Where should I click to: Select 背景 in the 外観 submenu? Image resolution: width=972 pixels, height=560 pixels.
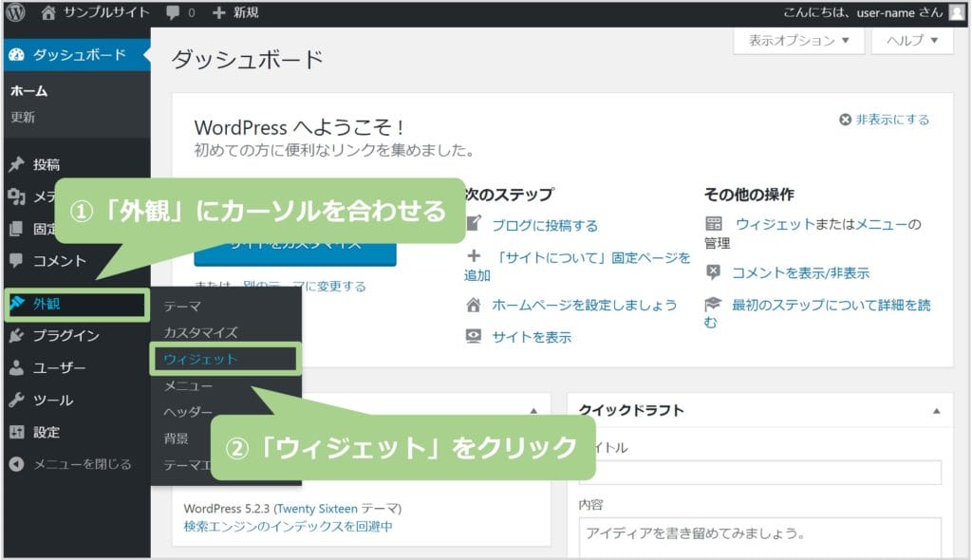[176, 439]
